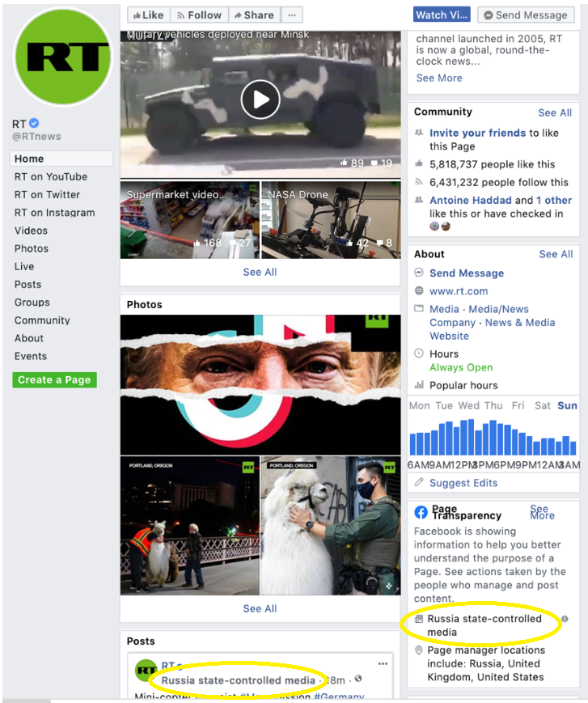The width and height of the screenshot is (588, 703).
Task: Open RT on Instagram in sidebar
Action: pyautogui.click(x=55, y=213)
